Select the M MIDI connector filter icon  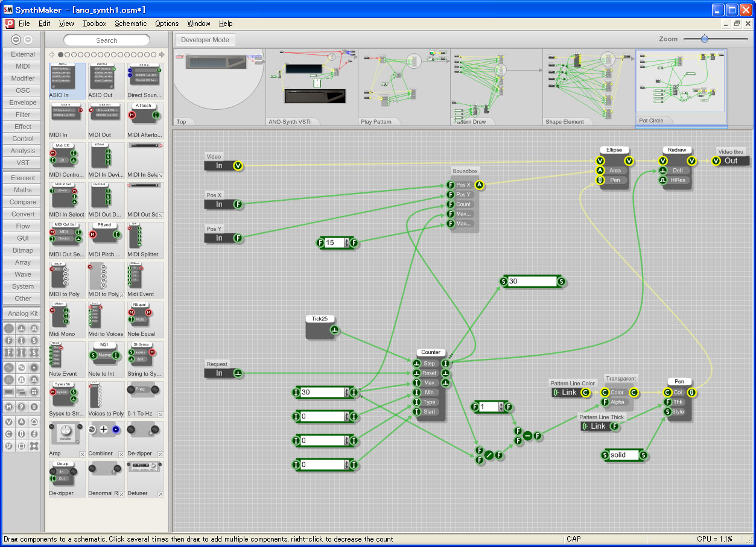[9, 407]
